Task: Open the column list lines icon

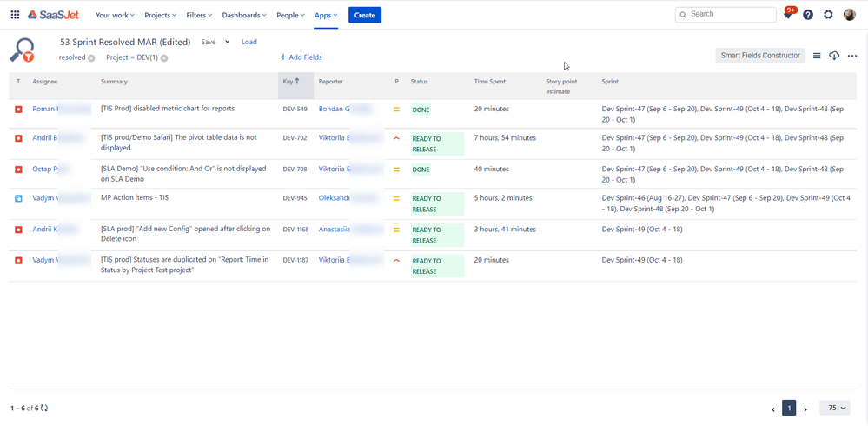Action: tap(817, 56)
